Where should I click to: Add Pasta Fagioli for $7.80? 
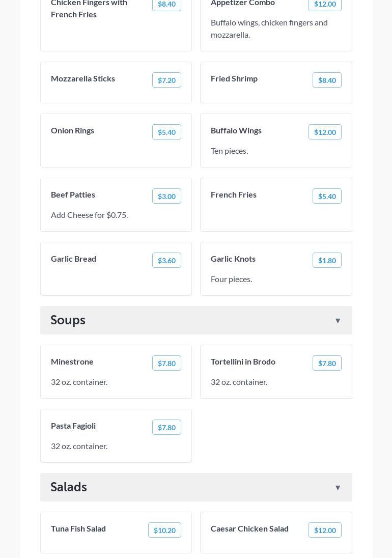[x=166, y=428]
